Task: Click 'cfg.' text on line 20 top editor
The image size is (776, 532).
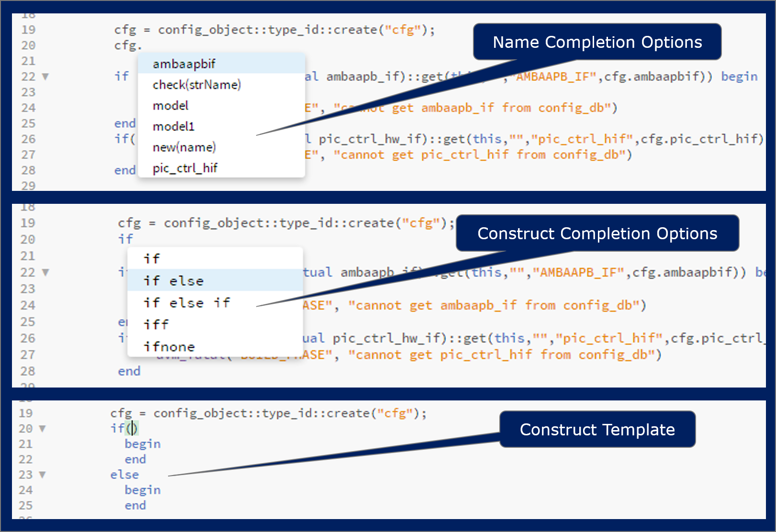Action: [128, 45]
